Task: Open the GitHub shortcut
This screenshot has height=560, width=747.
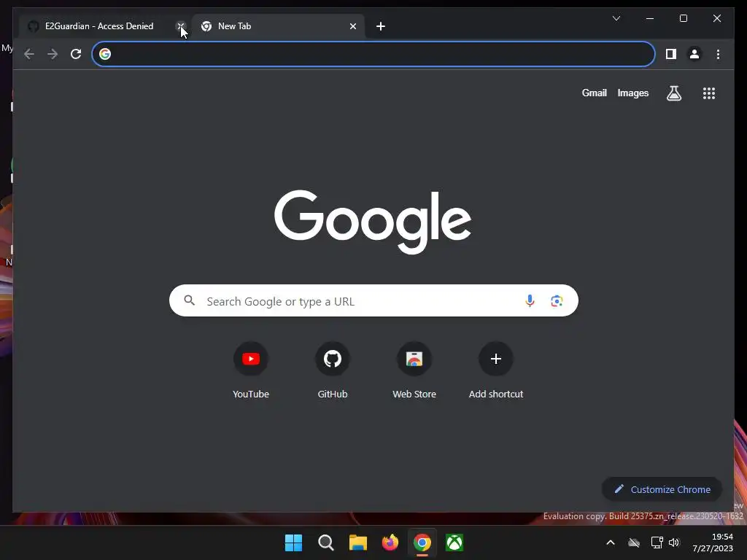Action: click(333, 370)
